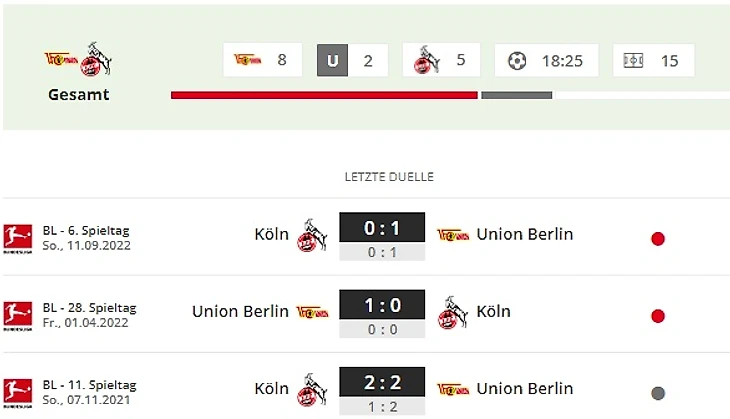Image resolution: width=730 pixels, height=419 pixels.
Task: Click the red result dot for 11.09.2022
Action: tap(658, 239)
